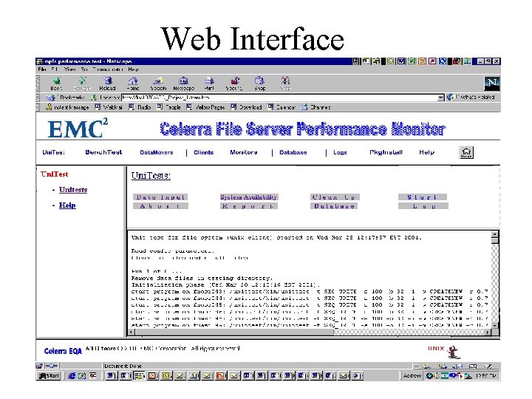Image resolution: width=532 pixels, height=399 pixels.
Task: Click the Location URL field
Action: click(x=279, y=98)
